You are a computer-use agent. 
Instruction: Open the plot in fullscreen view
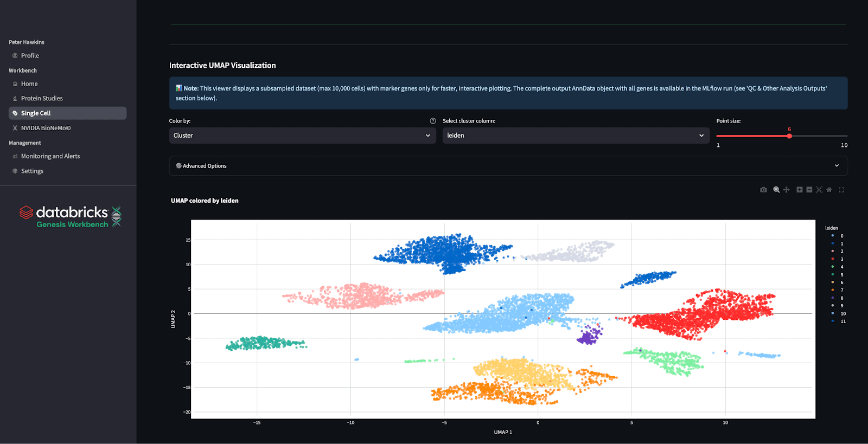click(x=841, y=190)
